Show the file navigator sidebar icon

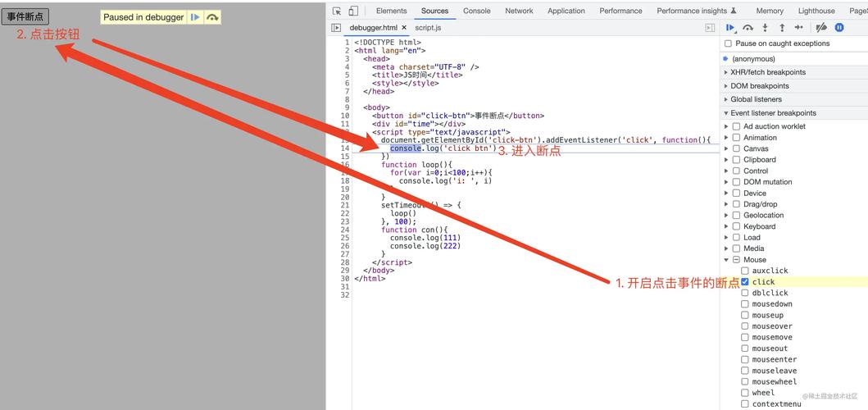coord(336,28)
